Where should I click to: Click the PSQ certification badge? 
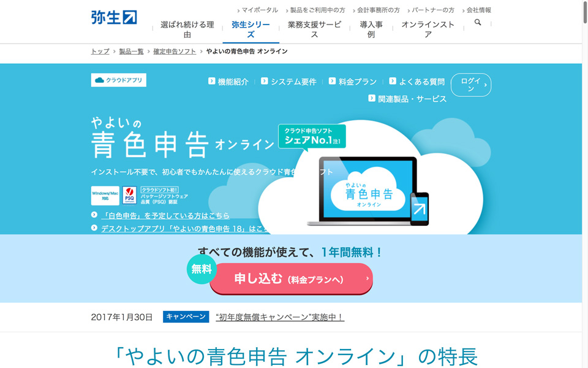pyautogui.click(x=129, y=196)
